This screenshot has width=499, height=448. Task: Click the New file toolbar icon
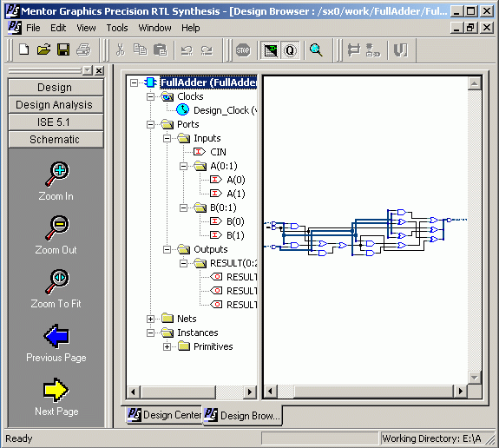24,50
